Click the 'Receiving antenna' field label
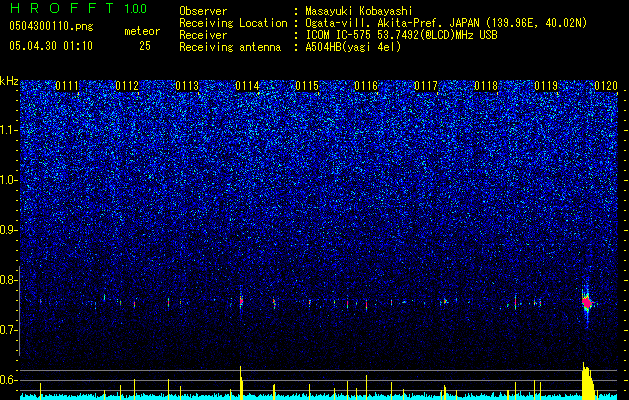The width and height of the screenshot is (629, 400). (x=230, y=47)
